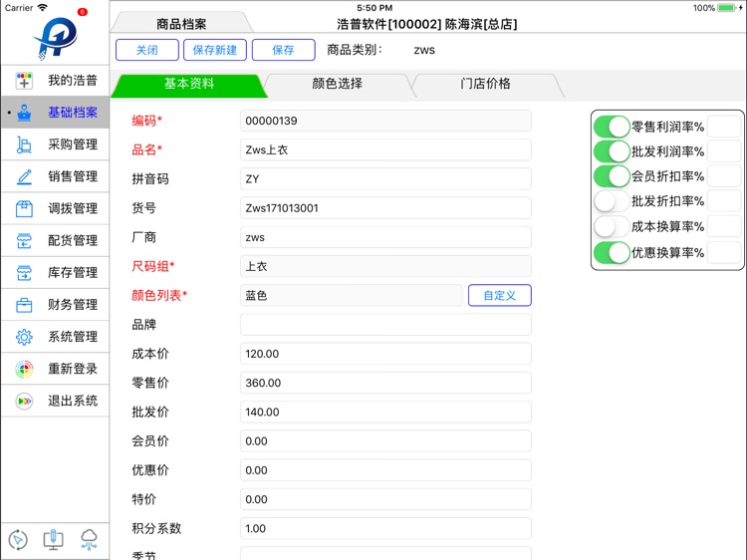Screen dimensions: 747x560
Task: Click the 保存 button
Action: [x=284, y=50]
